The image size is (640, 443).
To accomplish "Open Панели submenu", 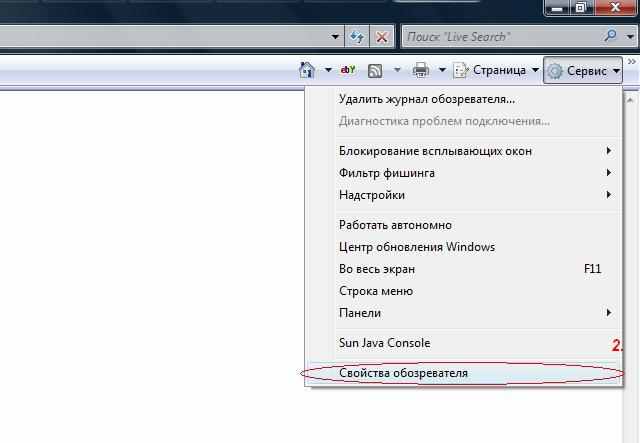I will [464, 313].
